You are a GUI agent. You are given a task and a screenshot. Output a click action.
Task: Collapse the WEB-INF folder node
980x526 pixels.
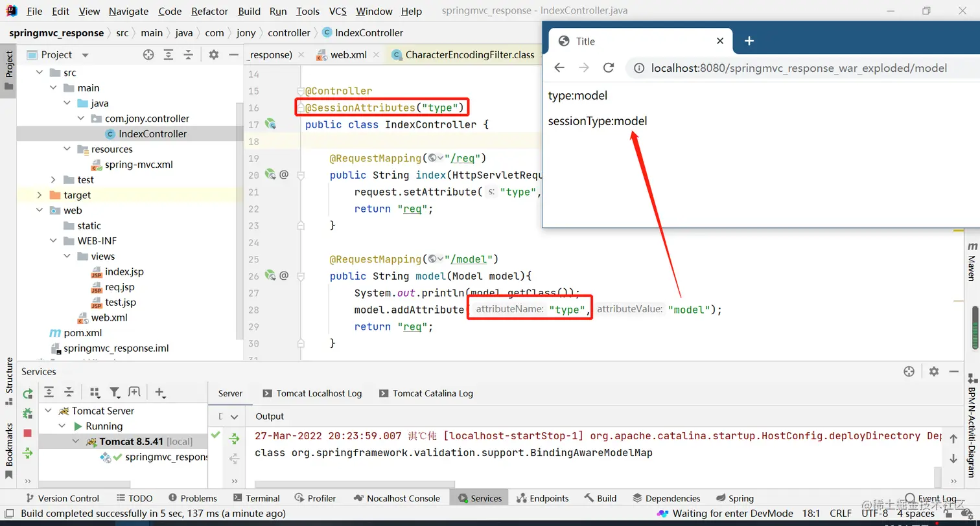coord(54,241)
